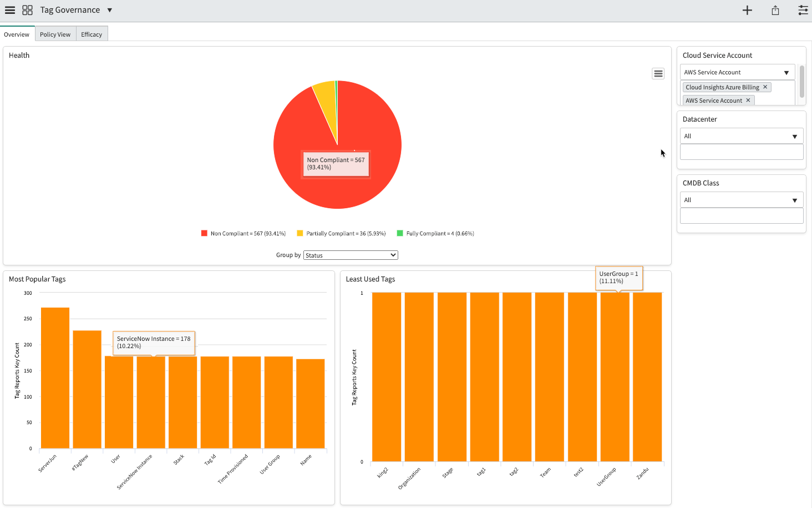Open the dashboard settings sliders icon
The height and width of the screenshot is (508, 812).
coord(803,10)
